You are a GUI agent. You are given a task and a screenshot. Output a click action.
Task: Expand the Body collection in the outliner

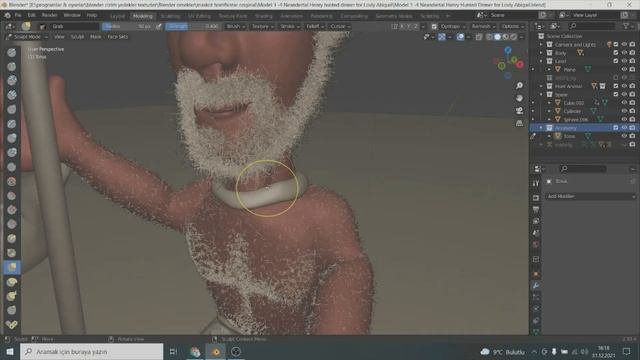pyautogui.click(x=541, y=53)
